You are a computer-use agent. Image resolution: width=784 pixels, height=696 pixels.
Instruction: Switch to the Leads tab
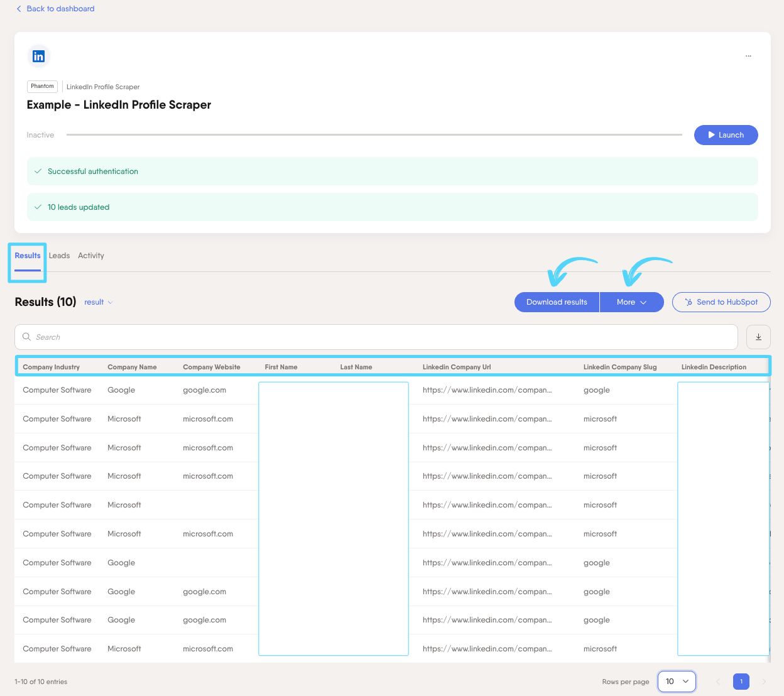point(59,256)
